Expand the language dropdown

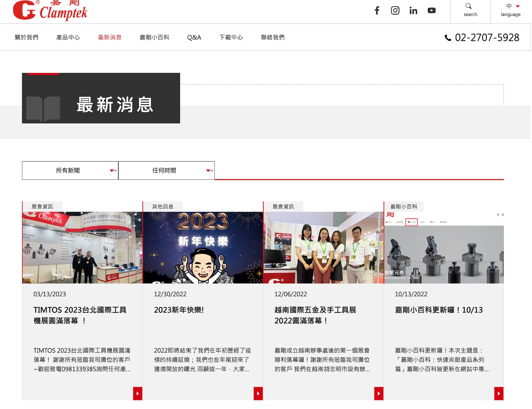coord(510,10)
